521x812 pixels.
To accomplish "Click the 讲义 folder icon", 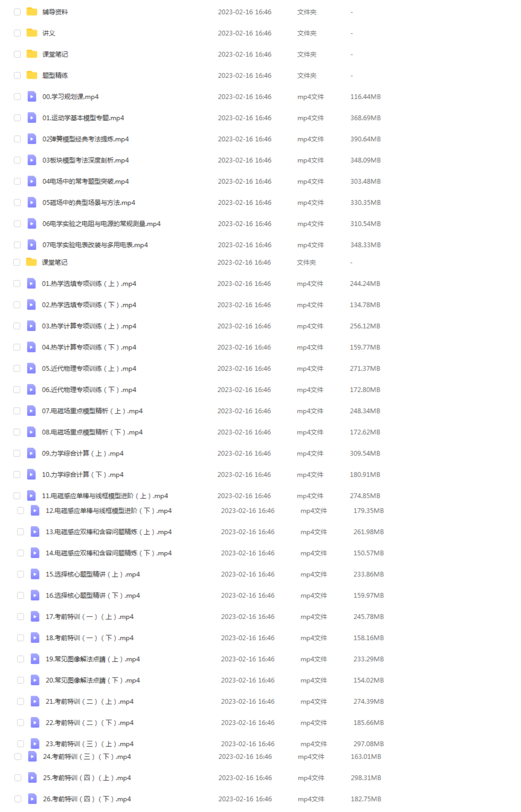I will pos(32,33).
